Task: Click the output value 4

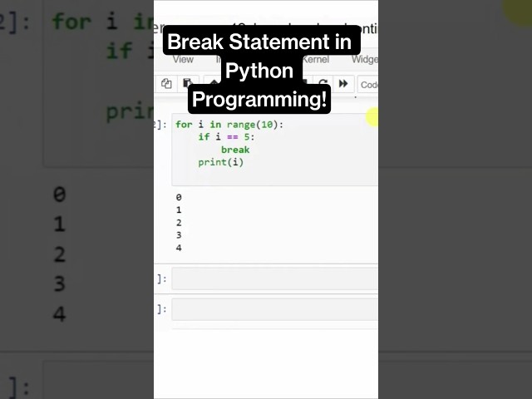Action: 179,248
